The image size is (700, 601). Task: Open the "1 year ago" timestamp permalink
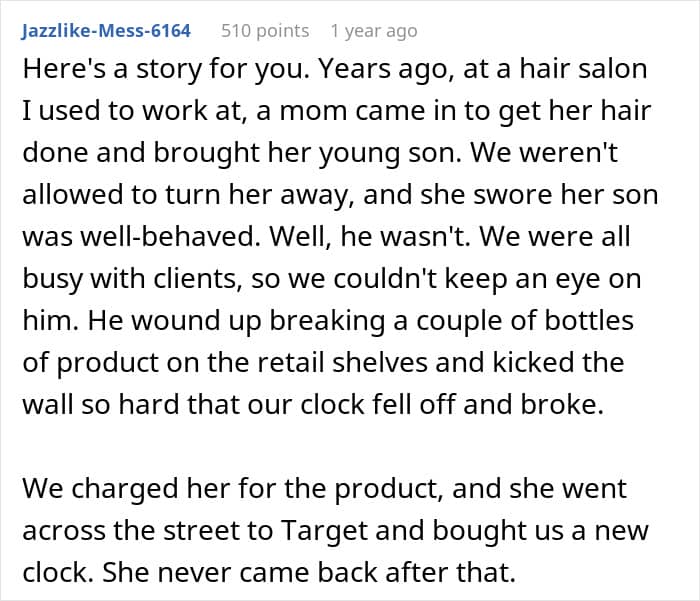coord(373,30)
